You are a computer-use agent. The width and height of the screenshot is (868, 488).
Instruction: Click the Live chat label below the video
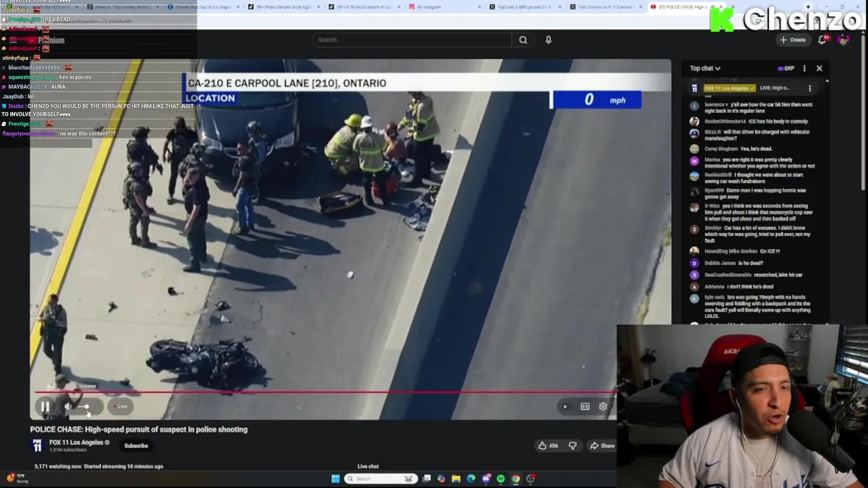pyautogui.click(x=368, y=466)
